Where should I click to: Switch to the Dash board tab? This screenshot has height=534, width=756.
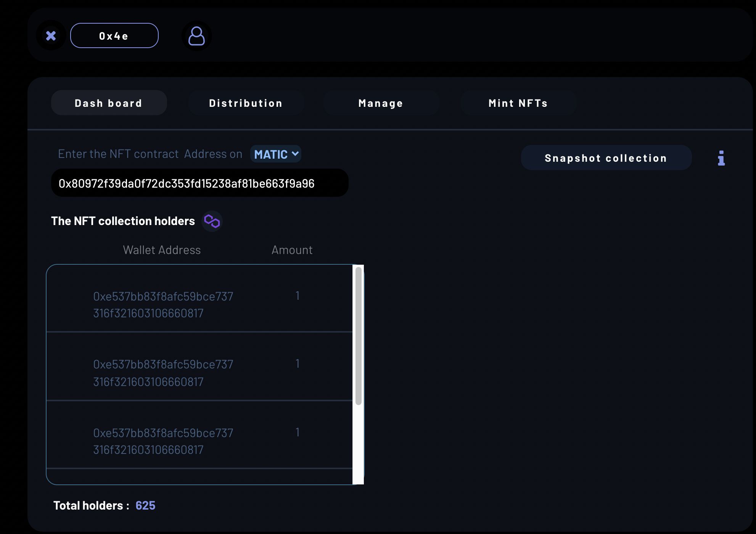[109, 103]
